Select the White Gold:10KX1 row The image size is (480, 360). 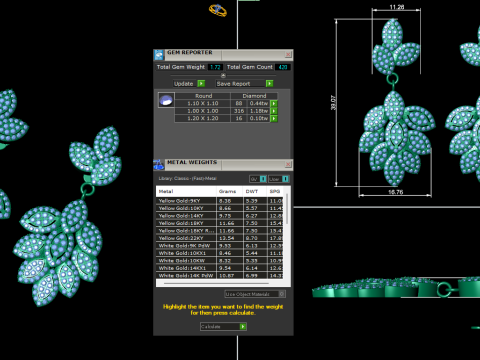[220, 253]
